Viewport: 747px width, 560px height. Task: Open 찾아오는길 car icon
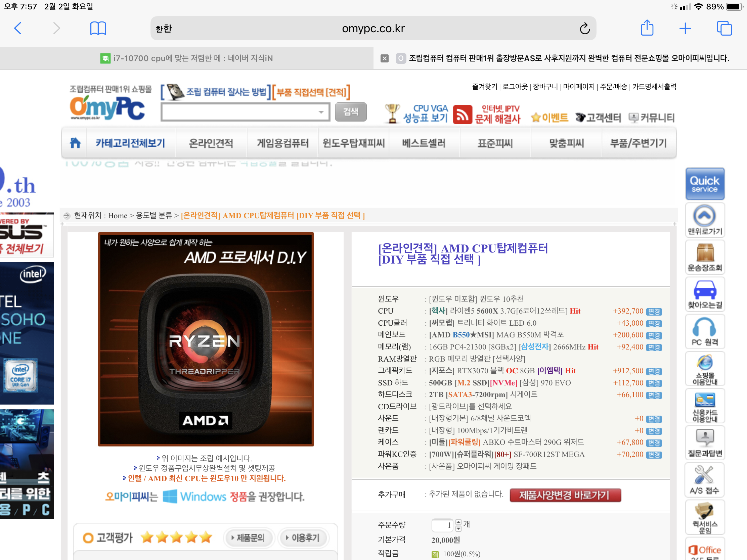pos(705,294)
